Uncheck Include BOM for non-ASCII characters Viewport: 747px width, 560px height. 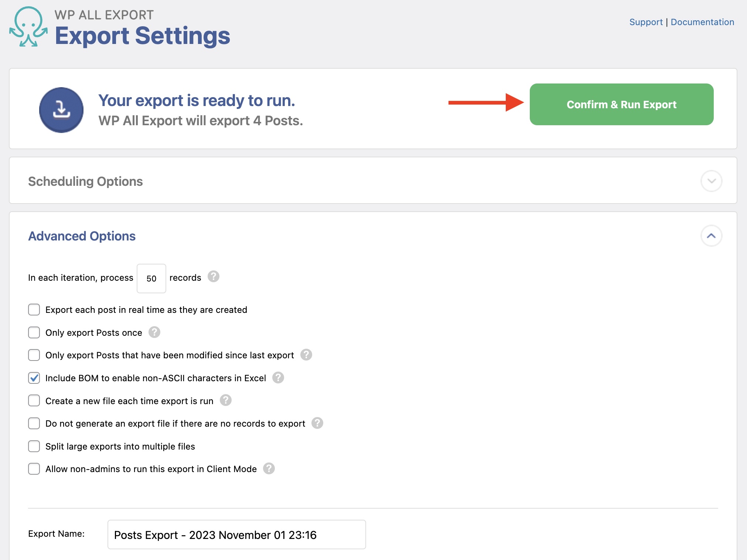(x=34, y=378)
